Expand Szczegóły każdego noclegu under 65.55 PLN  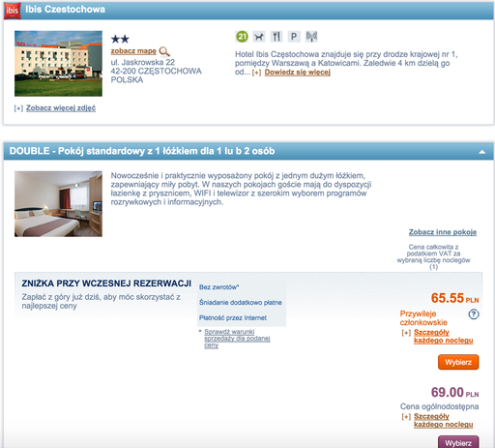(444, 336)
